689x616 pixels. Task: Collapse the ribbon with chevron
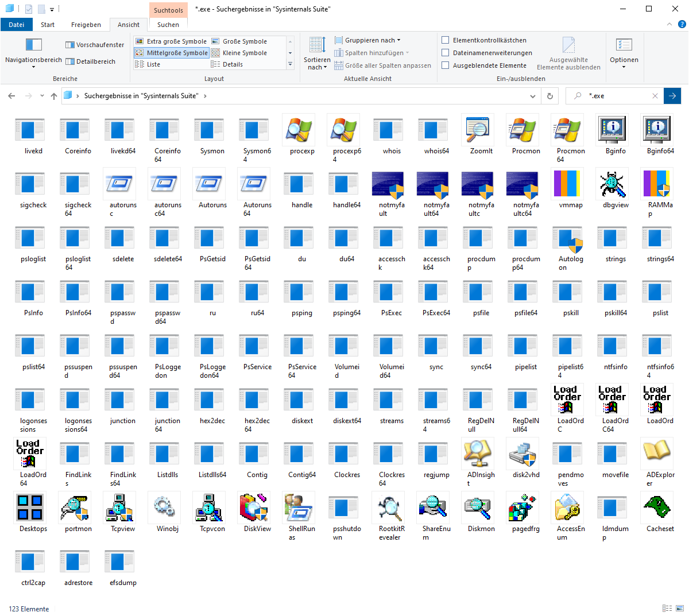click(x=669, y=25)
